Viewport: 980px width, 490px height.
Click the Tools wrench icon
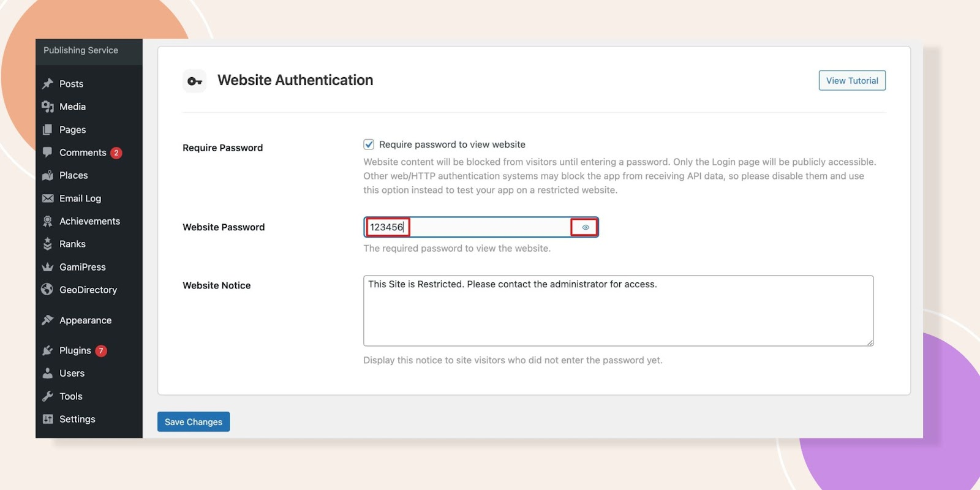[48, 396]
